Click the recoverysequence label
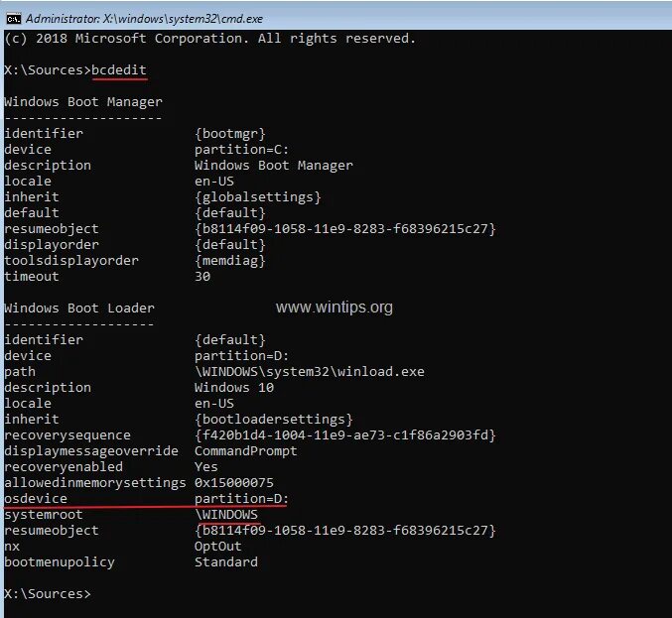This screenshot has height=618, width=672. coord(67,435)
